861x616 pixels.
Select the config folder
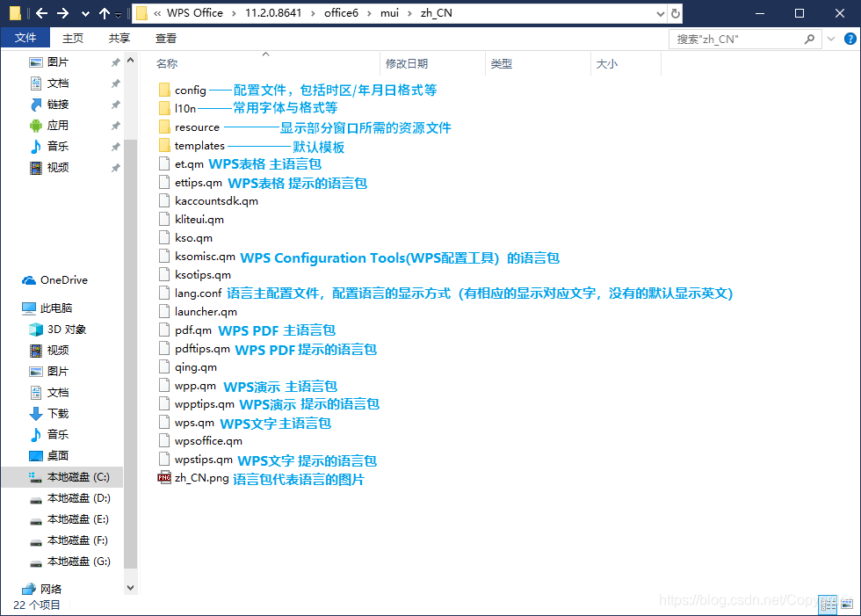[x=190, y=90]
